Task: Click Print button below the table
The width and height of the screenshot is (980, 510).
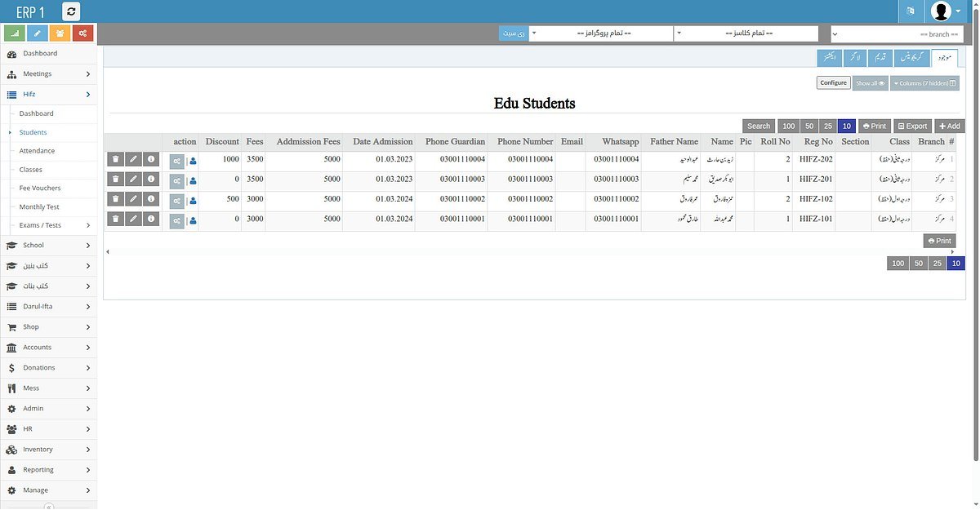Action: click(x=939, y=241)
